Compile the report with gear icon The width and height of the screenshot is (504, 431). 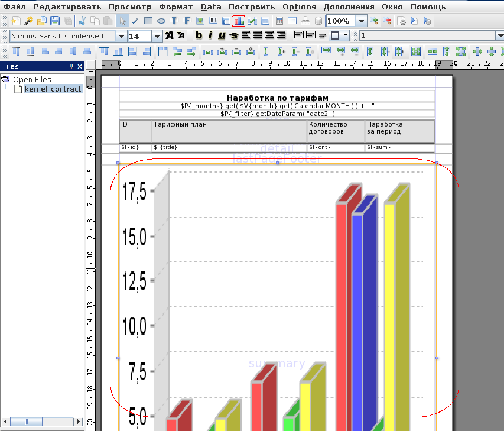(401, 21)
